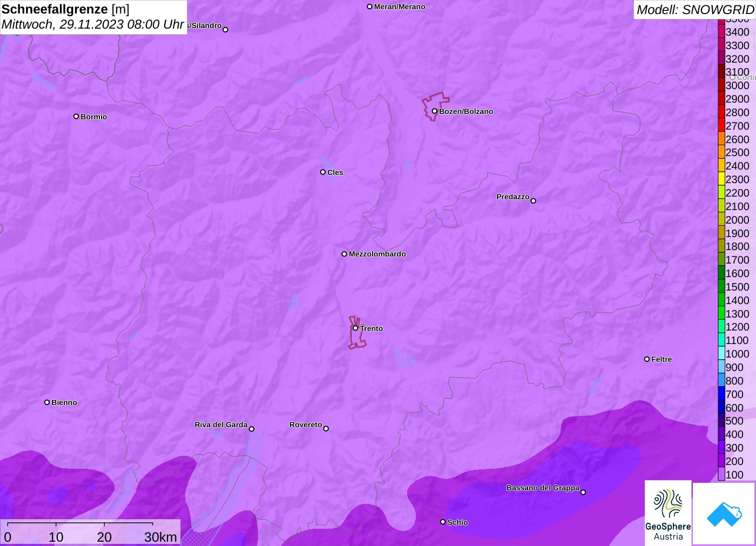Click the Feltre town marker

[647, 359]
